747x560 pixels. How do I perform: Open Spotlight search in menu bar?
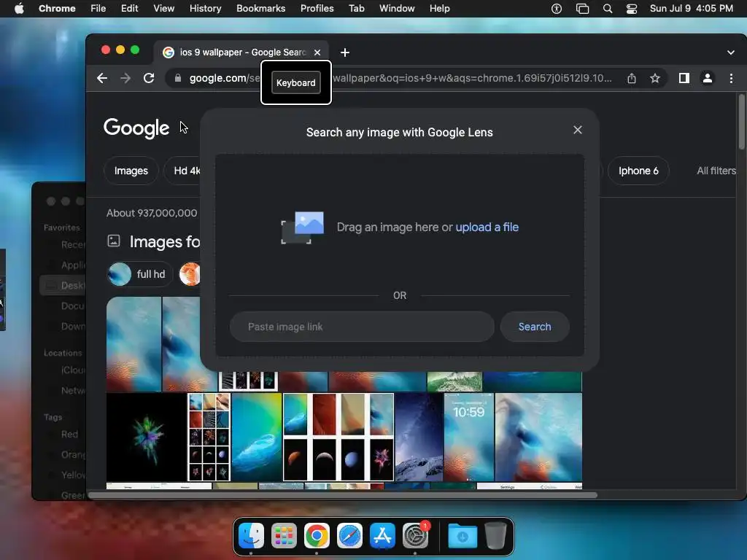click(608, 9)
